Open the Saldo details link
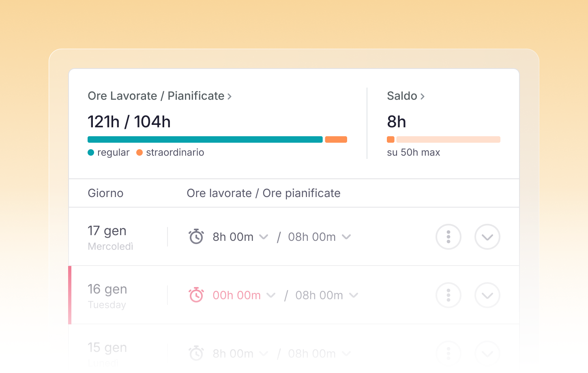This screenshot has height=373, width=588. (x=402, y=96)
